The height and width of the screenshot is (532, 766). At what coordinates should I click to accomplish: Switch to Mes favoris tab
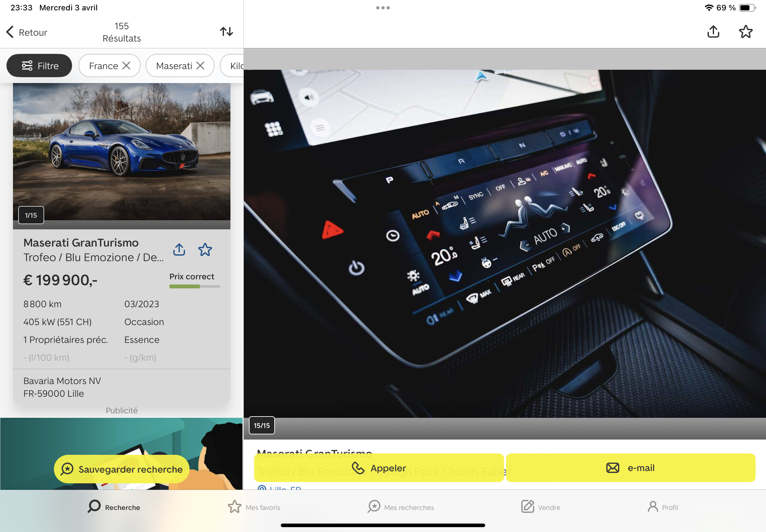(254, 507)
